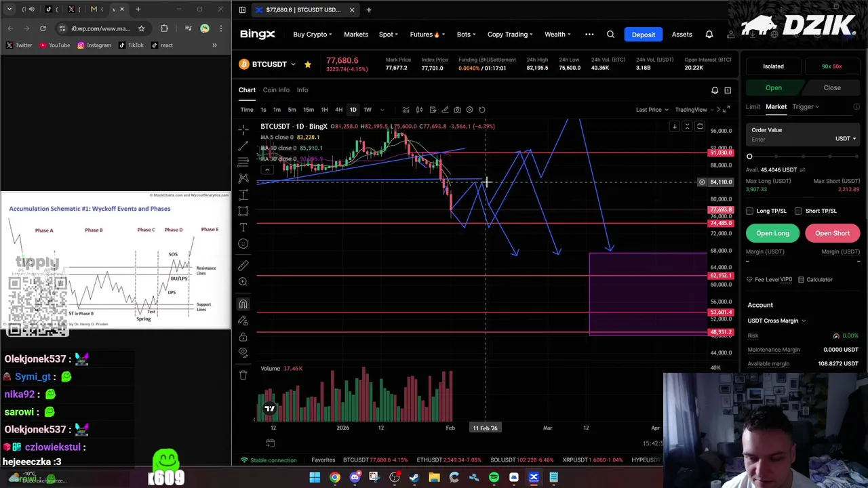Screen dimensions: 868x488
Task: Open the Assets page
Action: (682, 35)
